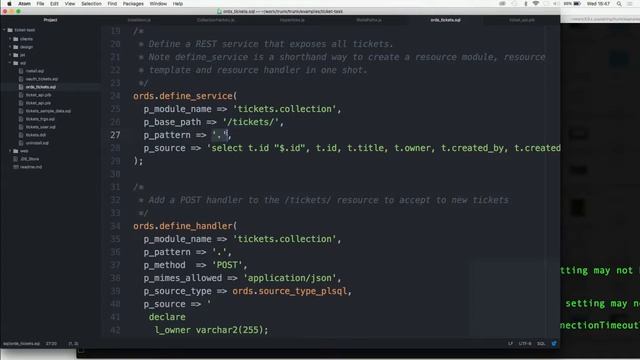Expand the design folder arrow
The width and height of the screenshot is (640, 360).
(10, 47)
